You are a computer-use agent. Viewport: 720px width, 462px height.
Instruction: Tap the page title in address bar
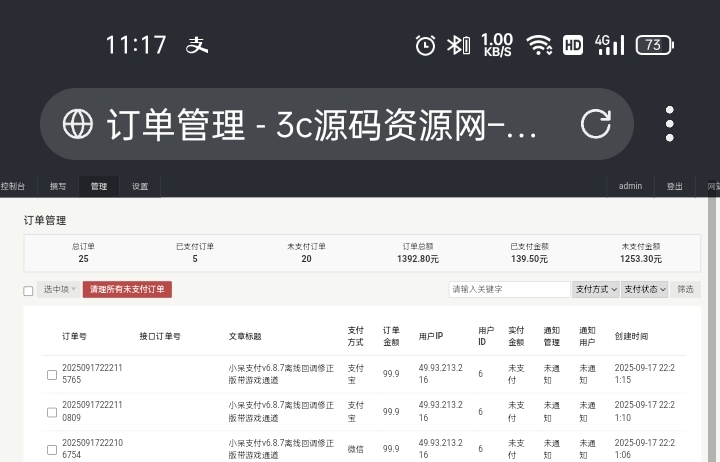321,124
